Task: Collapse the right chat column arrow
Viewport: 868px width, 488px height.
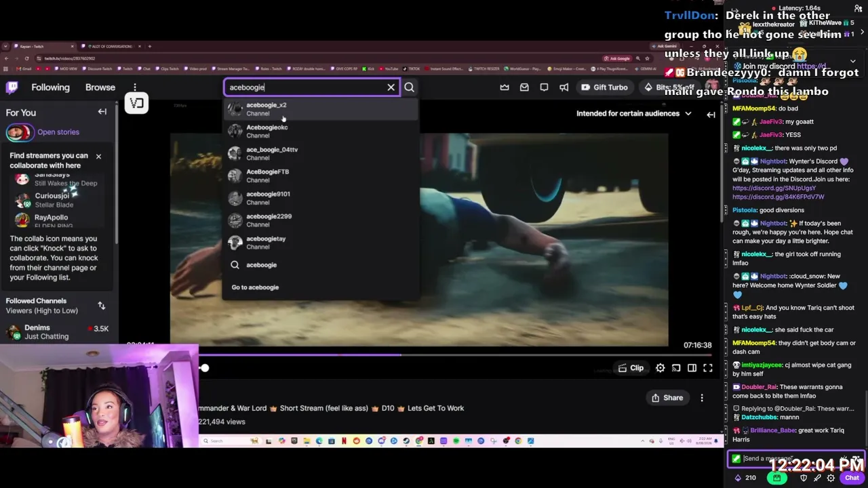Action: tap(711, 115)
